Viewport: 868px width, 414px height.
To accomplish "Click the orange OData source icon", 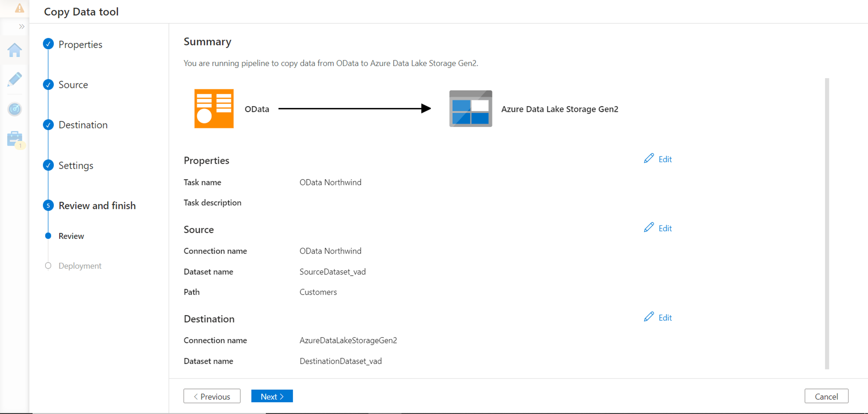I will click(214, 109).
